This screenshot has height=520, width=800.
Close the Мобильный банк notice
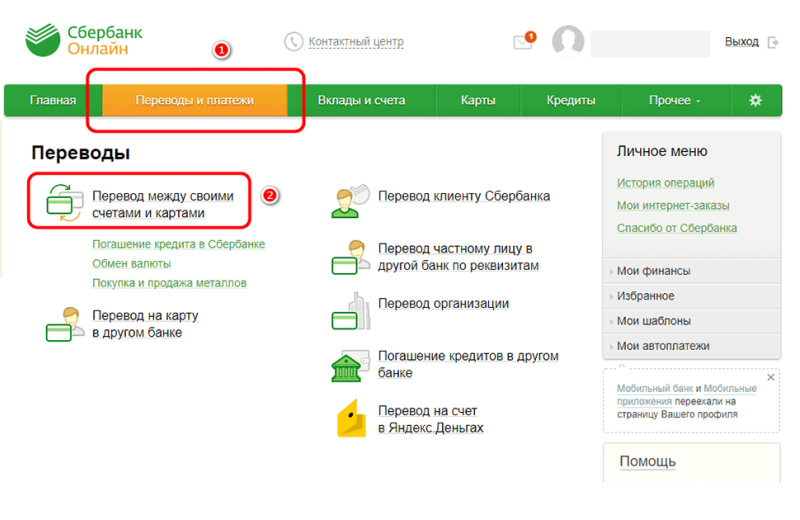click(770, 377)
